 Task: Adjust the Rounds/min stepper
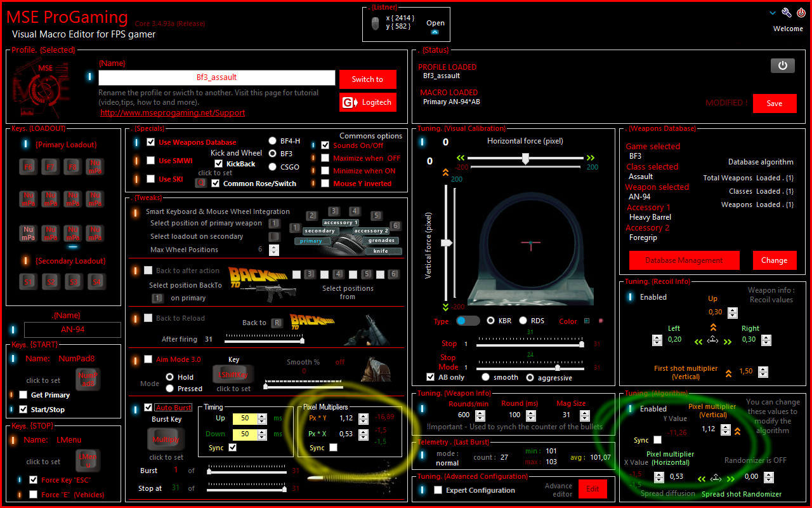click(480, 415)
